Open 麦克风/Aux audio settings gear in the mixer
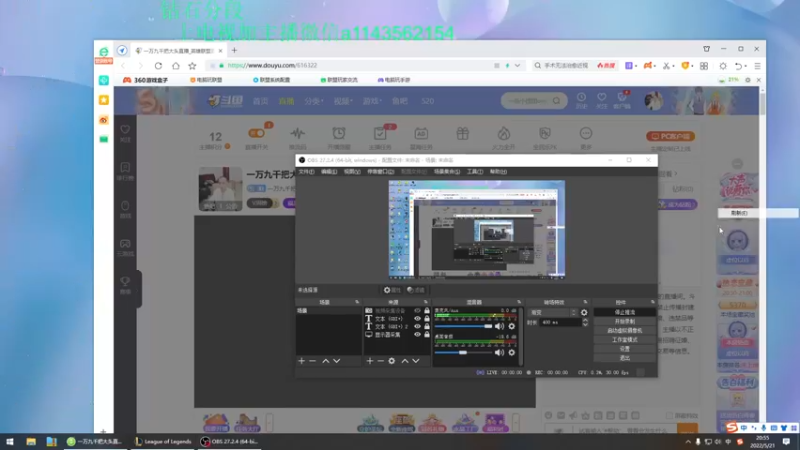 click(512, 327)
